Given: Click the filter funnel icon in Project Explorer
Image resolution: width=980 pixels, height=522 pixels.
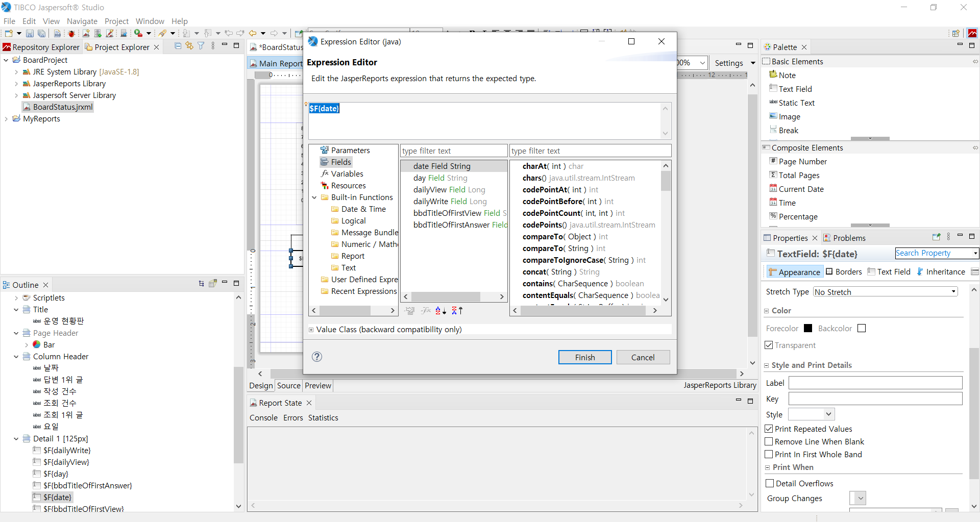Looking at the screenshot, I should click(201, 46).
